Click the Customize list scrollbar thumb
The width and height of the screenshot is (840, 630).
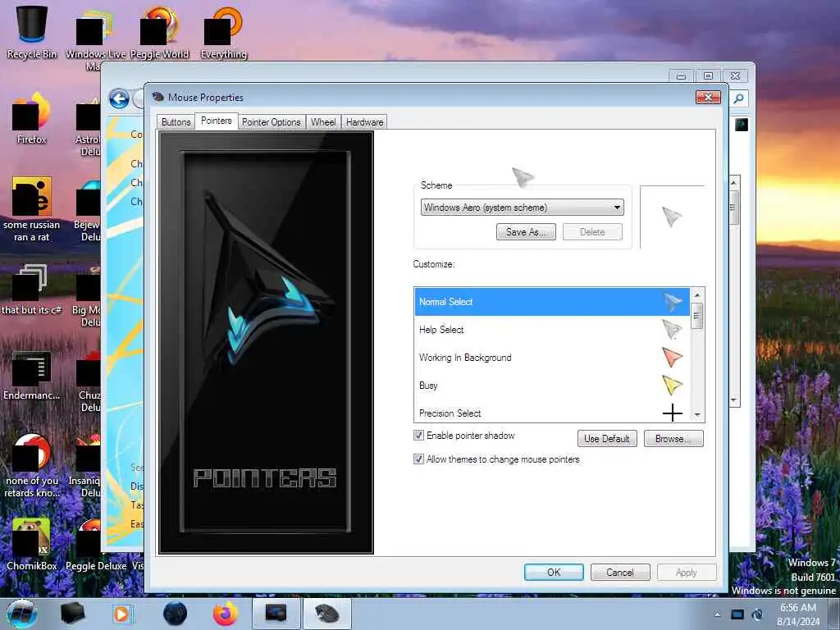pos(697,316)
